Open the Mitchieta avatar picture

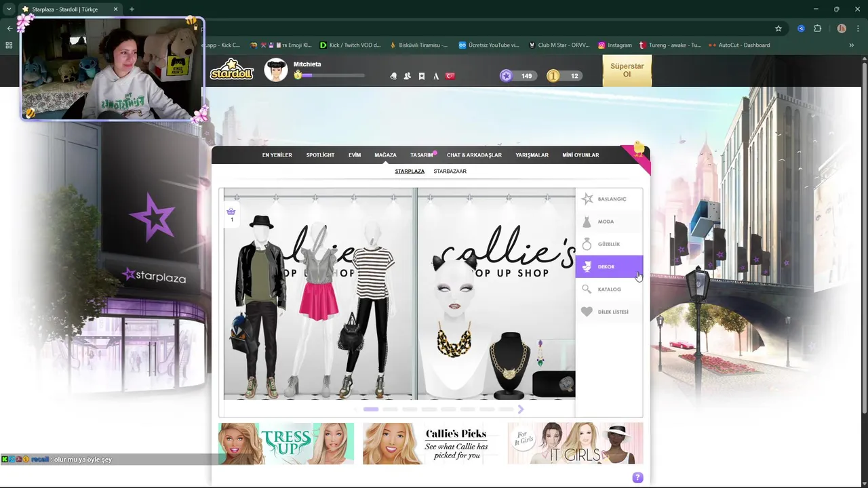point(275,70)
